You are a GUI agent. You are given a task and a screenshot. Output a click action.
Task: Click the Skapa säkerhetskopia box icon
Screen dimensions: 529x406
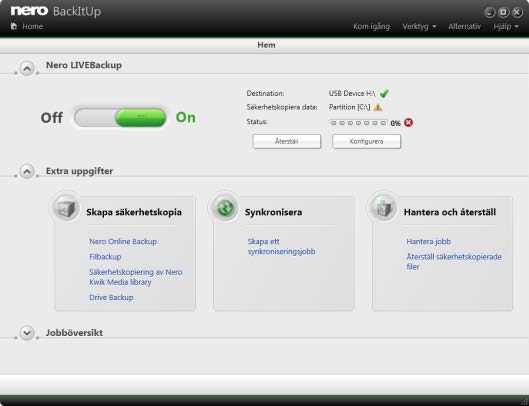tap(66, 208)
